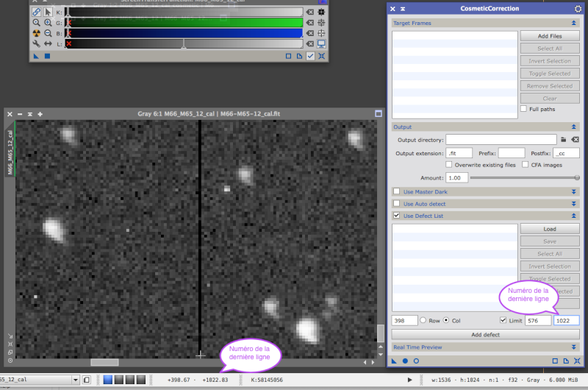588x390 pixels.
Task: Reset the G channel in ScreenTransferFunction
Action: 310,23
